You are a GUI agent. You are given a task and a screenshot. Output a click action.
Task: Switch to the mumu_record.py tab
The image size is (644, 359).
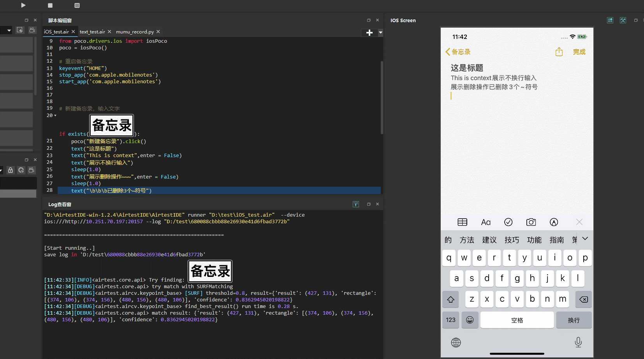[135, 32]
